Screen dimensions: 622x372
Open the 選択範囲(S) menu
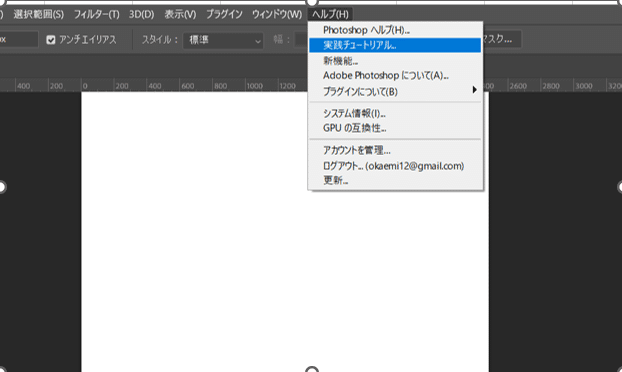[x=38, y=15]
